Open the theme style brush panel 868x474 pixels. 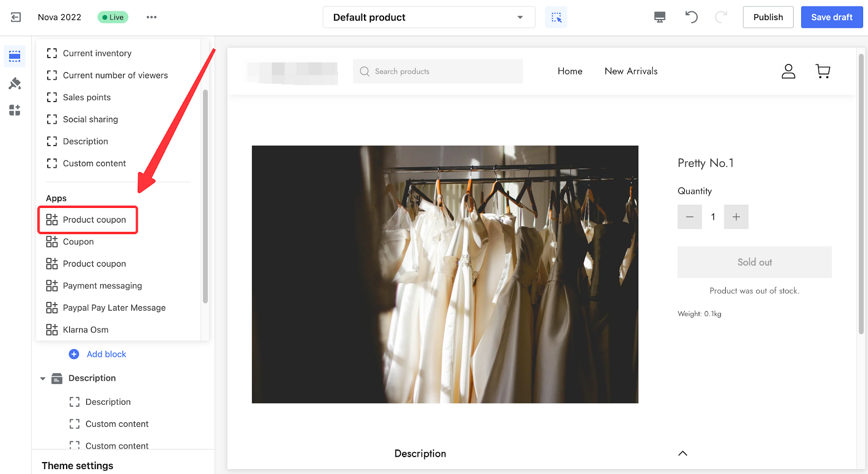point(15,84)
